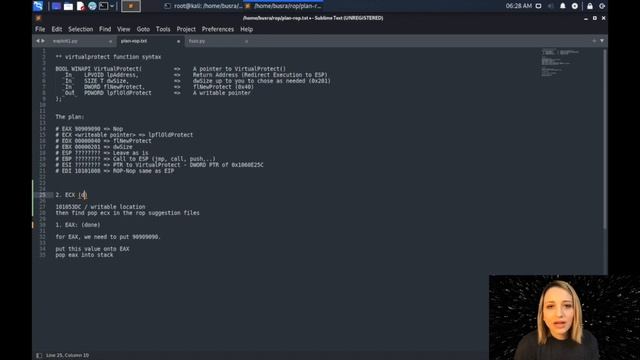Launch the text editor panel icon
This screenshot has width=640, height=360.
[x=80, y=6]
